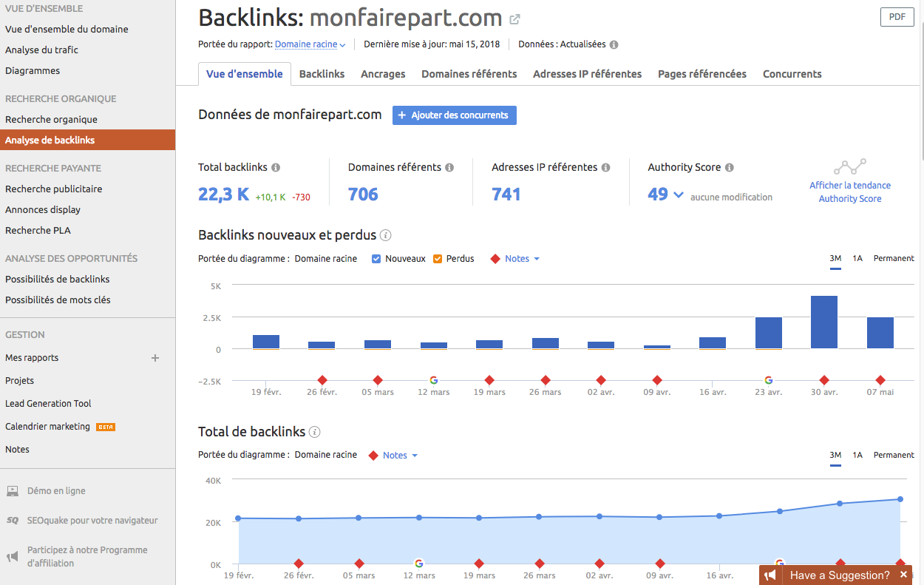Select the 3M range for the nouveaux et perdus chart
The height and width of the screenshot is (585, 924).
(835, 259)
